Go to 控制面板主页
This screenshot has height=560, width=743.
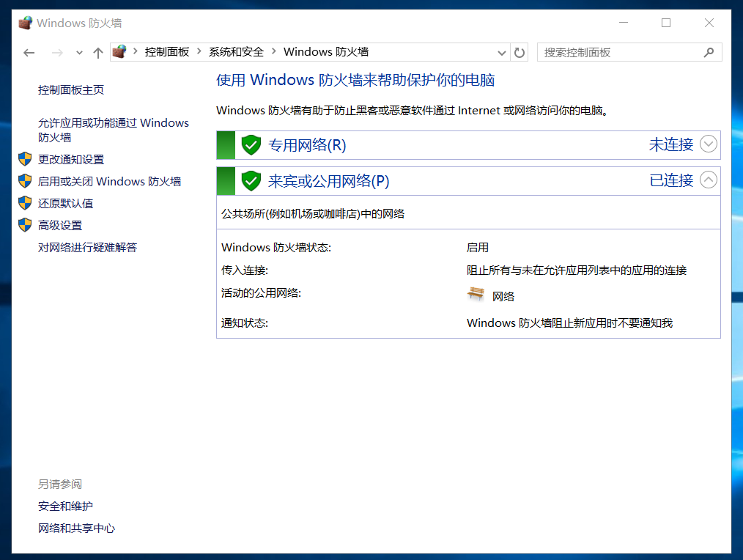[71, 89]
